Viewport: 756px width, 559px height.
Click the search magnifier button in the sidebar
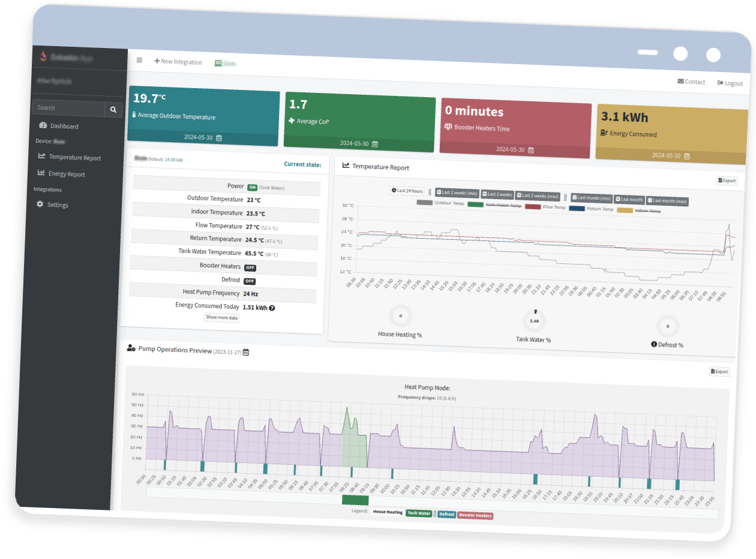[113, 110]
